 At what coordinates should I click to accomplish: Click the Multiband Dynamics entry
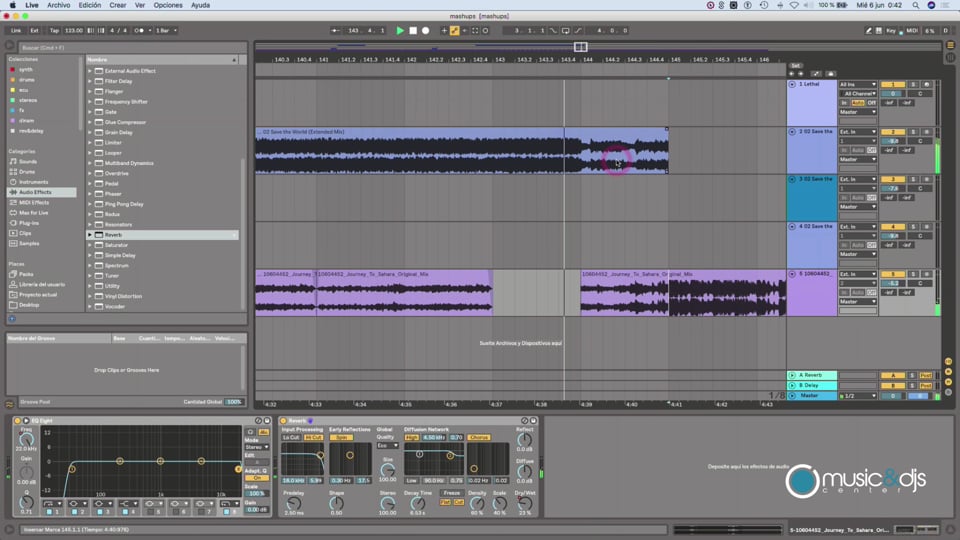point(129,163)
